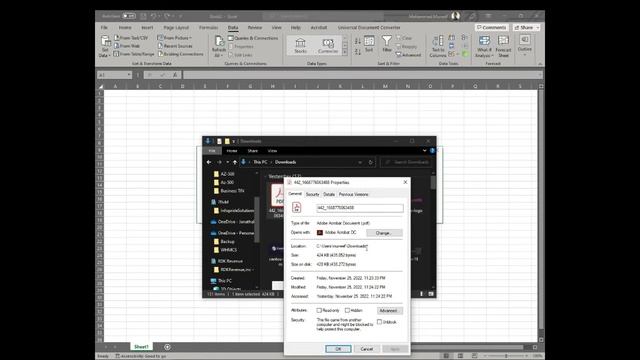
Task: Check the Read-only attribute box
Action: point(319,311)
